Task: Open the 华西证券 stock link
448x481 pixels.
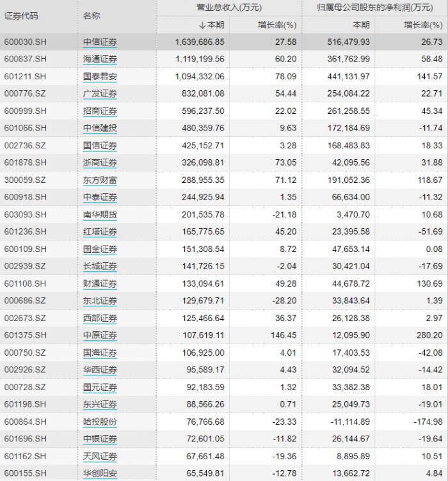Action: 100,370
